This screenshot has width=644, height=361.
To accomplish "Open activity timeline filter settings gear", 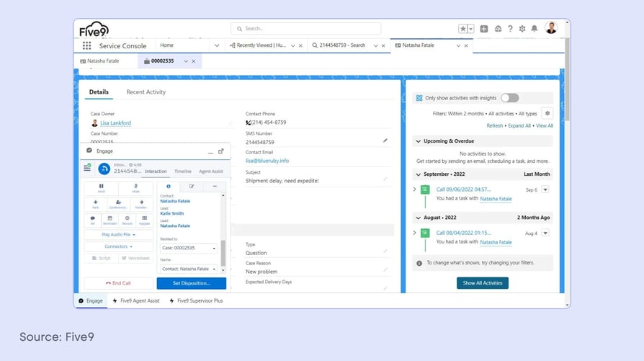I will [547, 113].
